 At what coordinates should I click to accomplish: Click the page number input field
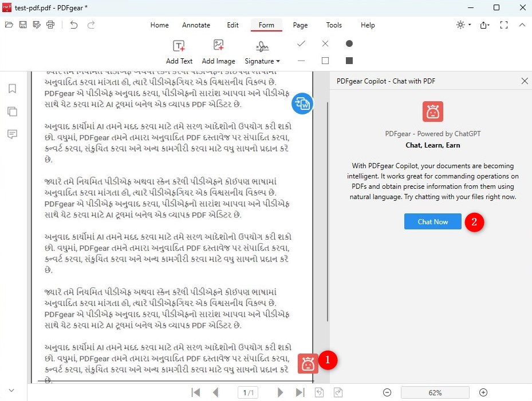coord(248,392)
